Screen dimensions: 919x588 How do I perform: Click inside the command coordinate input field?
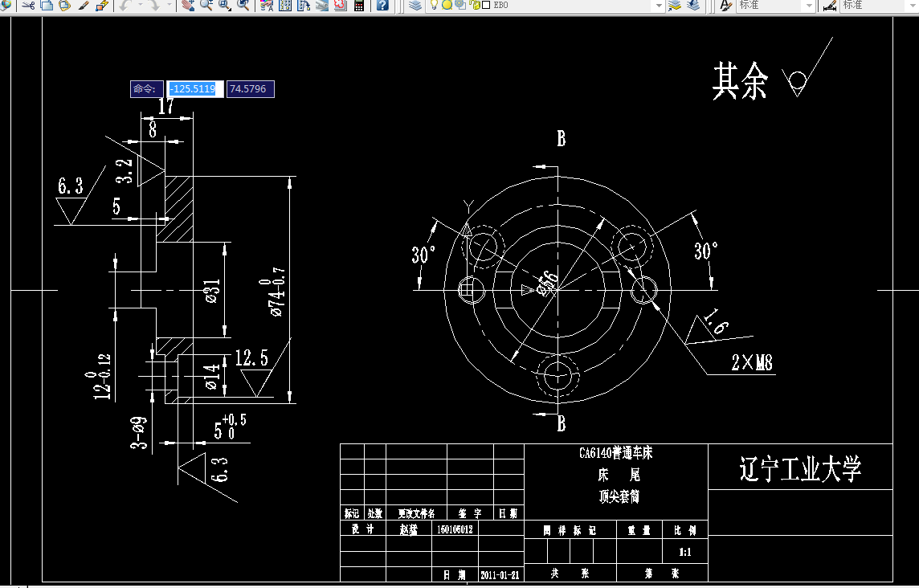tap(194, 88)
